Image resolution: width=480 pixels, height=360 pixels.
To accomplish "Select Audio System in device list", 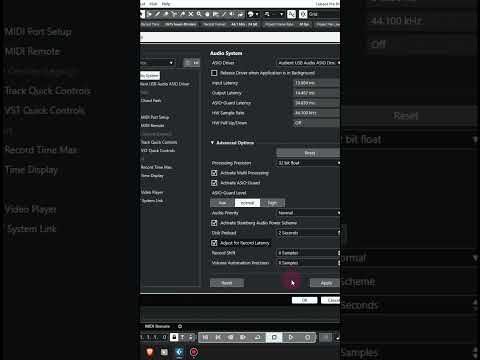I will pyautogui.click(x=150, y=76).
